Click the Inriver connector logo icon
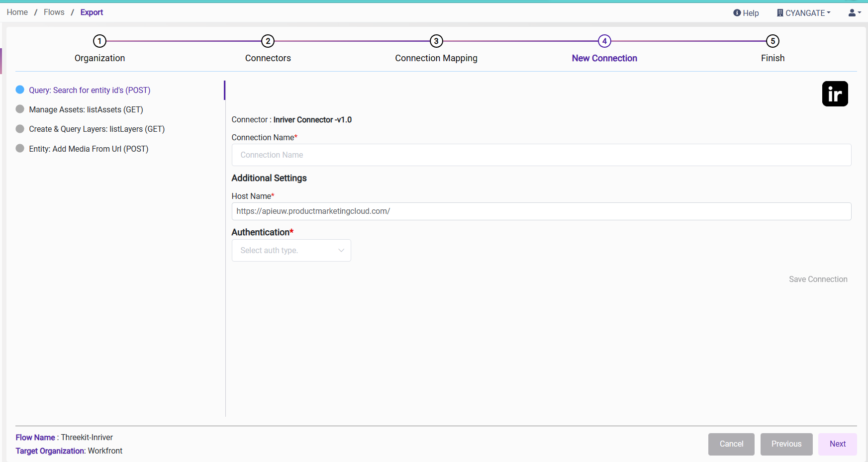The width and height of the screenshot is (868, 462). pos(835,94)
